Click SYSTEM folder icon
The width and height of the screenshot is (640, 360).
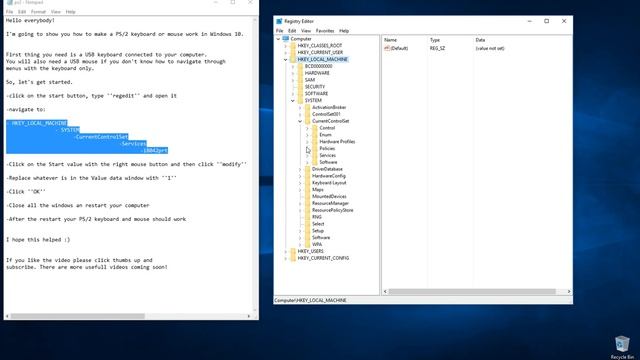point(300,100)
